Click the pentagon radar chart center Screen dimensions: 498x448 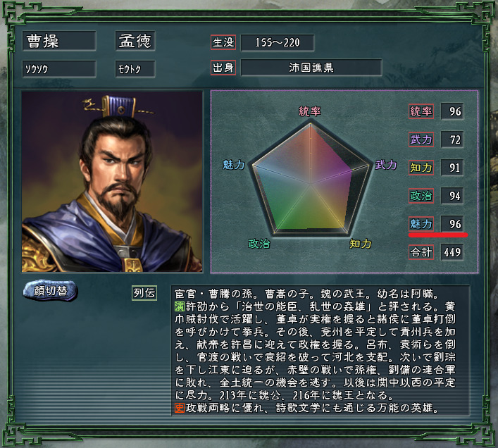[x=311, y=184]
